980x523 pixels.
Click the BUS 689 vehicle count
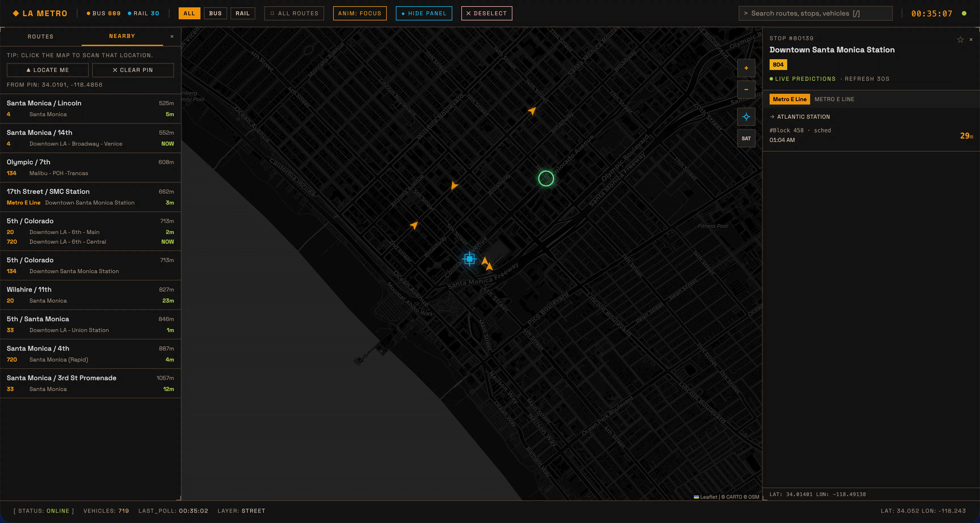104,13
